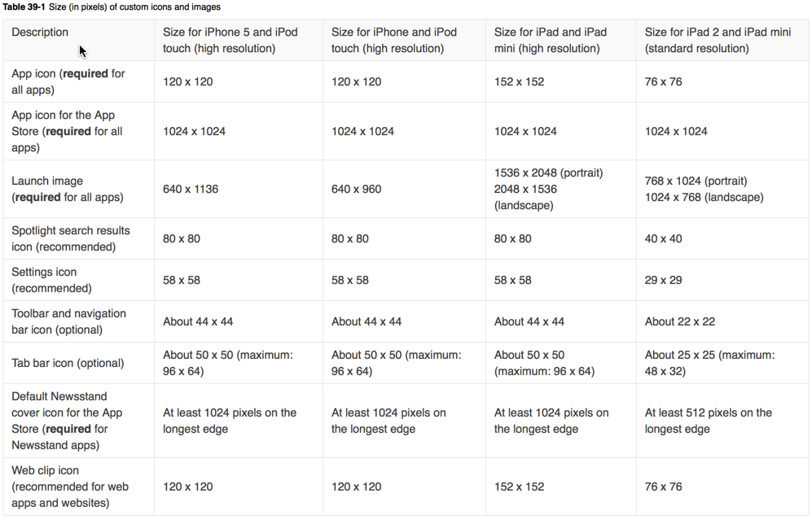
Task: Select the "About 22 x 22" cell
Action: pos(680,321)
